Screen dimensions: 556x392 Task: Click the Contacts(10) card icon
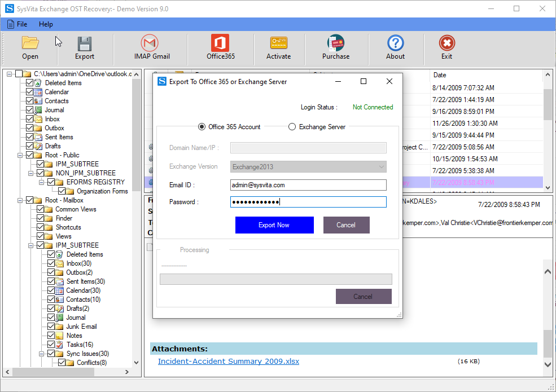point(59,299)
